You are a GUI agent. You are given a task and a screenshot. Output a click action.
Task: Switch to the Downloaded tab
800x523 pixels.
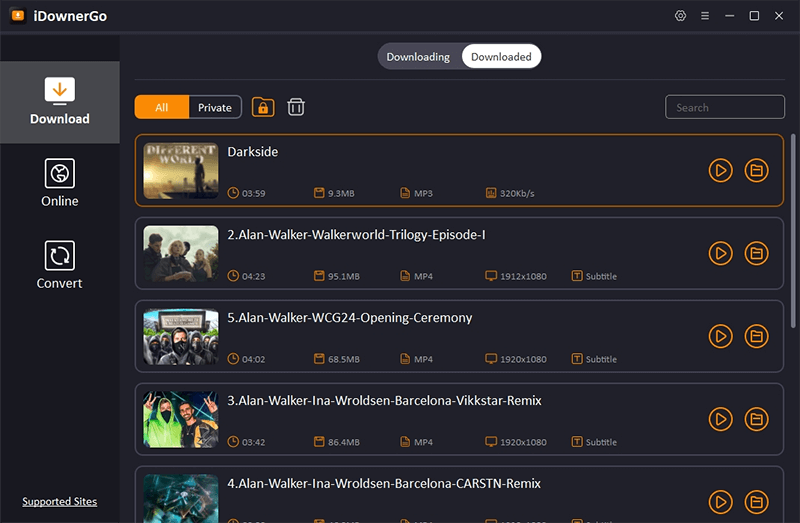[501, 57]
